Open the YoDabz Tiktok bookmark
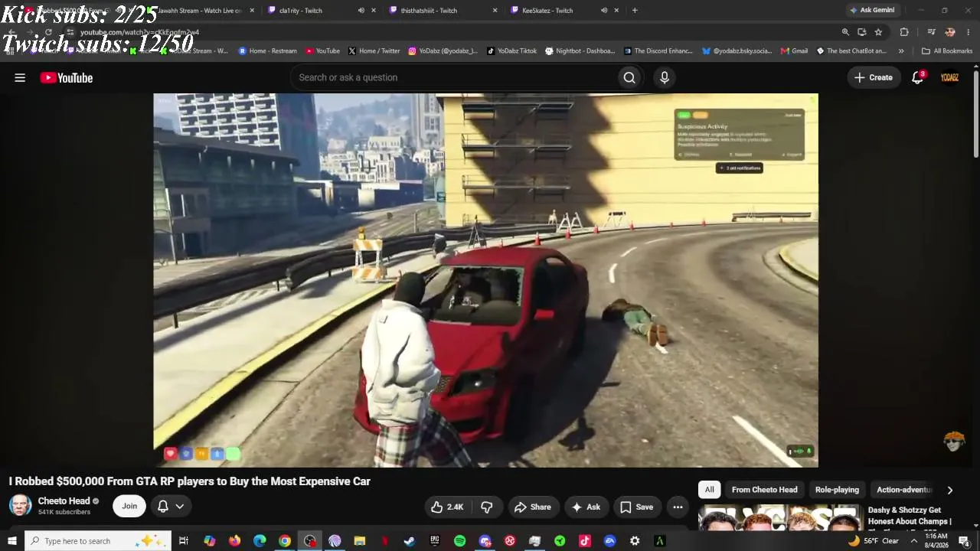The width and height of the screenshot is (980, 551). (x=512, y=51)
